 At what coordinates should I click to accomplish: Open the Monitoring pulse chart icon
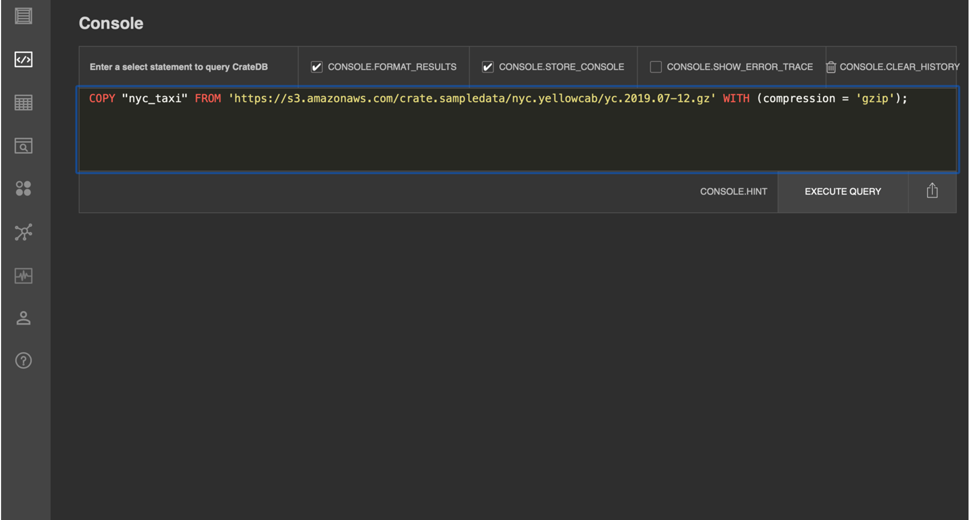pos(24,276)
